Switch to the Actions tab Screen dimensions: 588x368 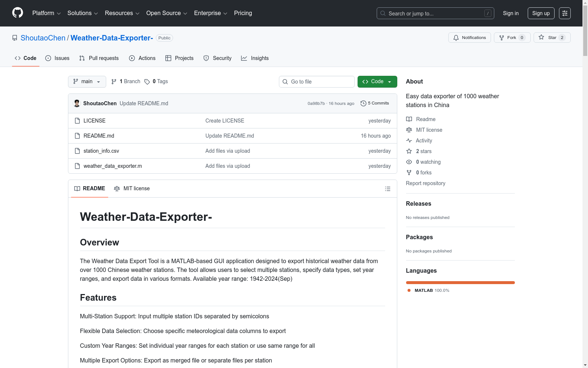142,58
